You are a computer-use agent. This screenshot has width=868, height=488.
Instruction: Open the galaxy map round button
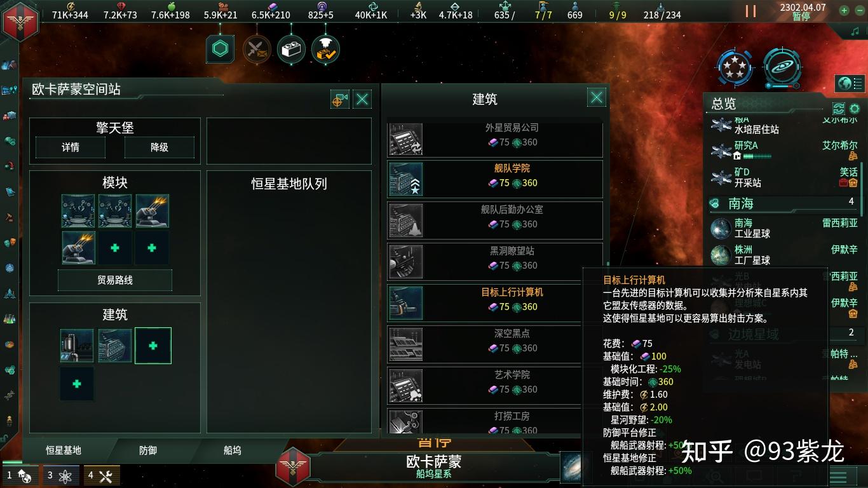point(782,68)
